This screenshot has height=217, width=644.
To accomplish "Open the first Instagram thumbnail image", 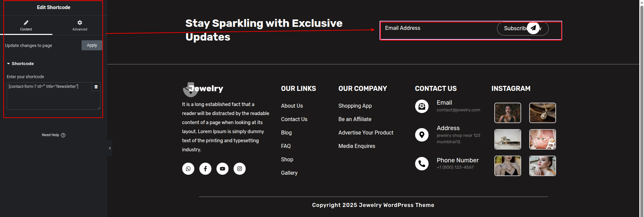I will [x=507, y=113].
